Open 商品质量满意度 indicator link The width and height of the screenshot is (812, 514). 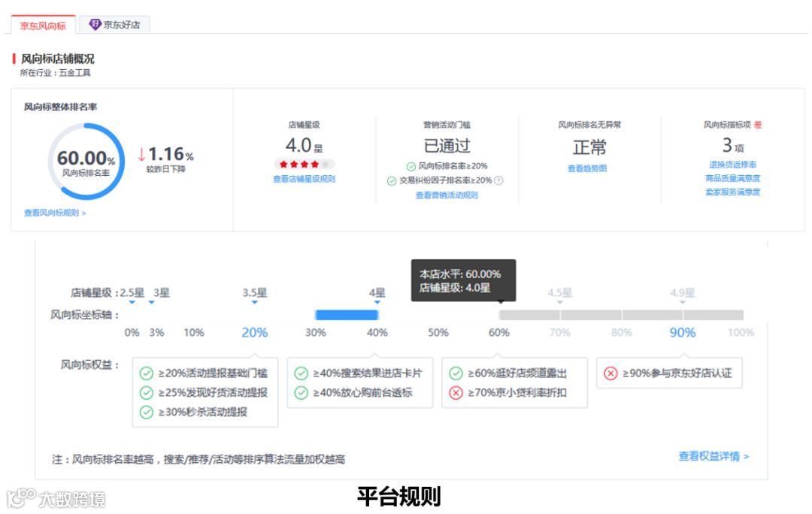click(732, 178)
